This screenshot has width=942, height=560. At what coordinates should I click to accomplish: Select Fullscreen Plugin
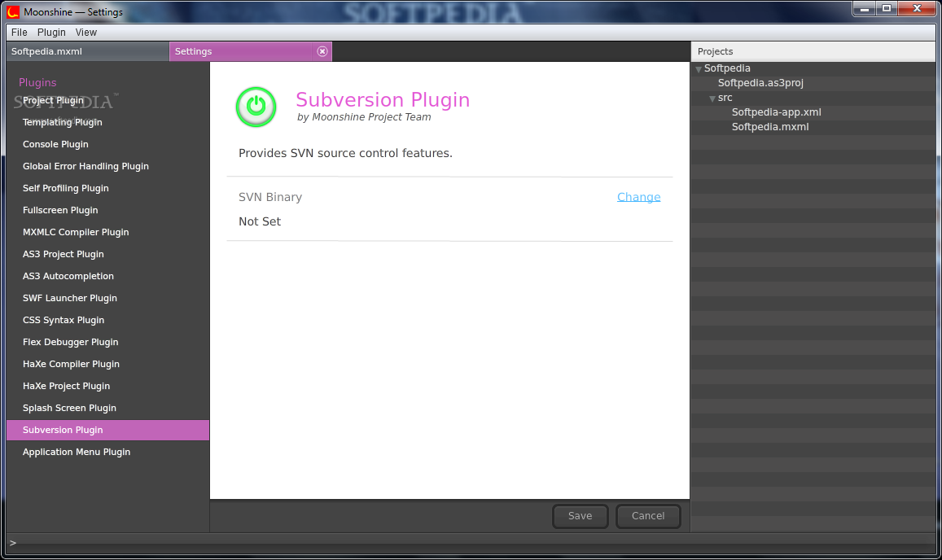click(107, 210)
